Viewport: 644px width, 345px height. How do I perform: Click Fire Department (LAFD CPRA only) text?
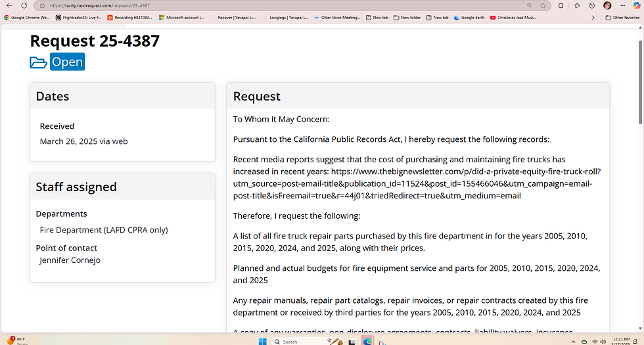[x=104, y=230]
